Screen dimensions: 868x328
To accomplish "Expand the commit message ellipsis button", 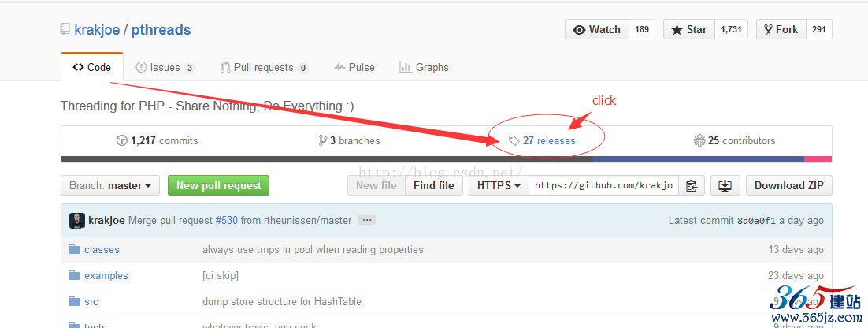I will pos(367,220).
